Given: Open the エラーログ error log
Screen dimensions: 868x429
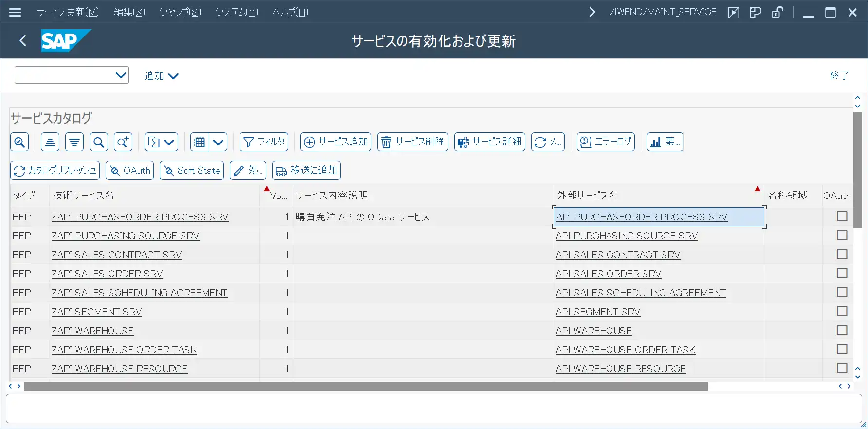Looking at the screenshot, I should (606, 142).
